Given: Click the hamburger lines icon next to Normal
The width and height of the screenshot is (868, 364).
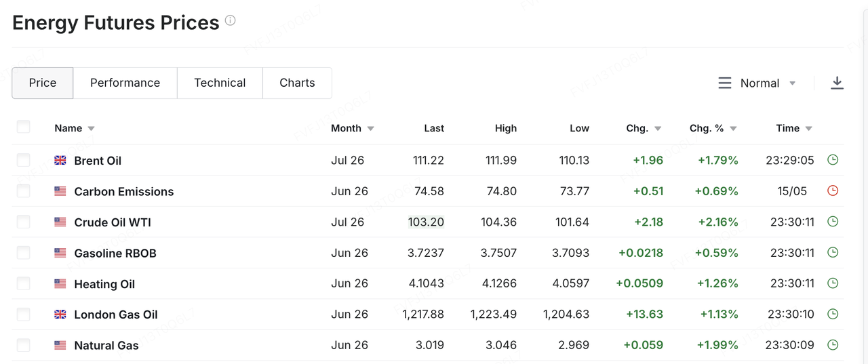Looking at the screenshot, I should pyautogui.click(x=725, y=83).
